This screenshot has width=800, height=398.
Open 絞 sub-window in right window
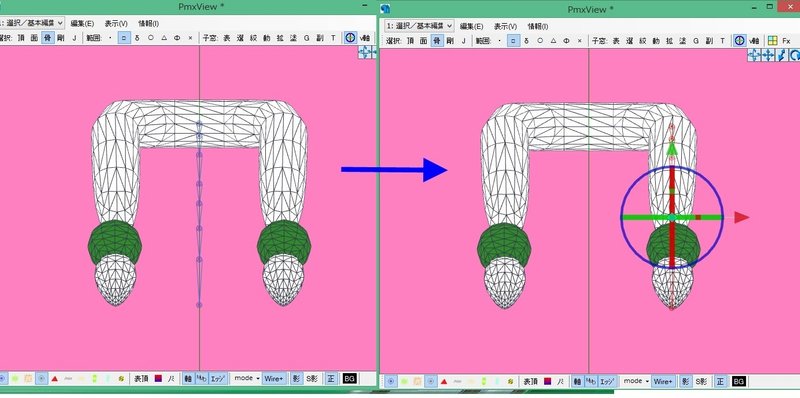643,41
